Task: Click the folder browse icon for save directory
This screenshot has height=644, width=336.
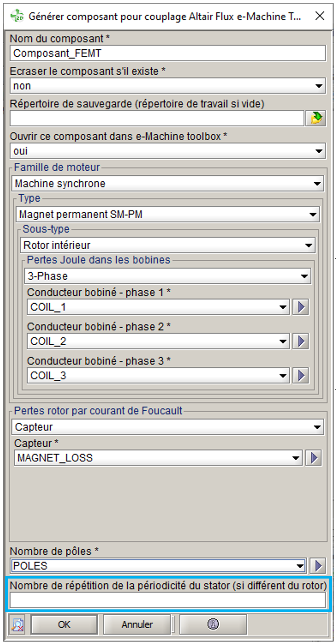Action: [x=316, y=118]
